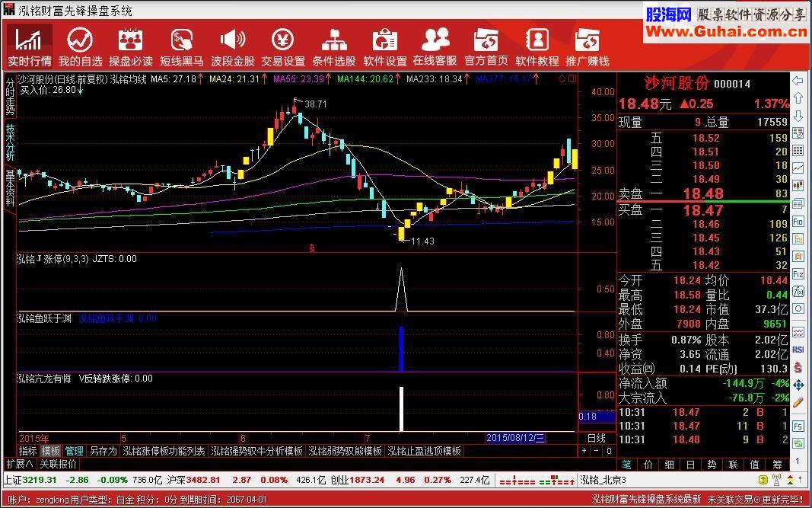812x508 pixels.
Task: Contact 在线客服 online support
Action: pyautogui.click(x=435, y=46)
